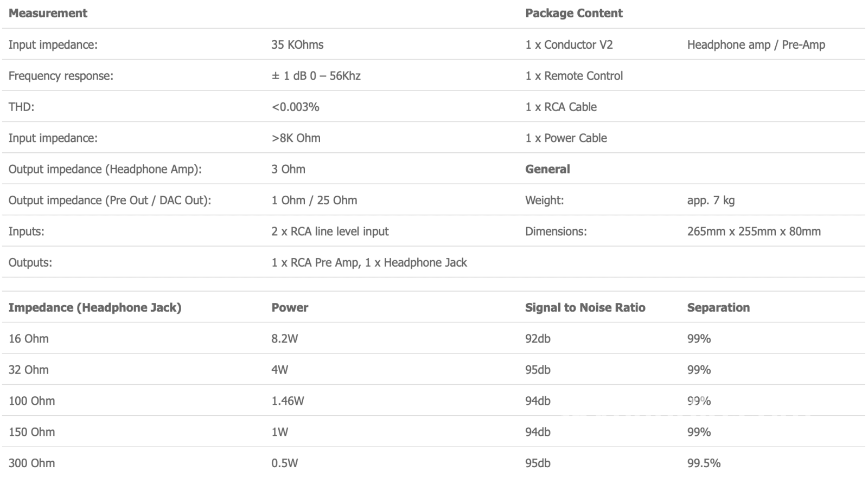Screen dimensions: 868x484
Task: Select the THD value <0.003%
Action: click(x=295, y=107)
